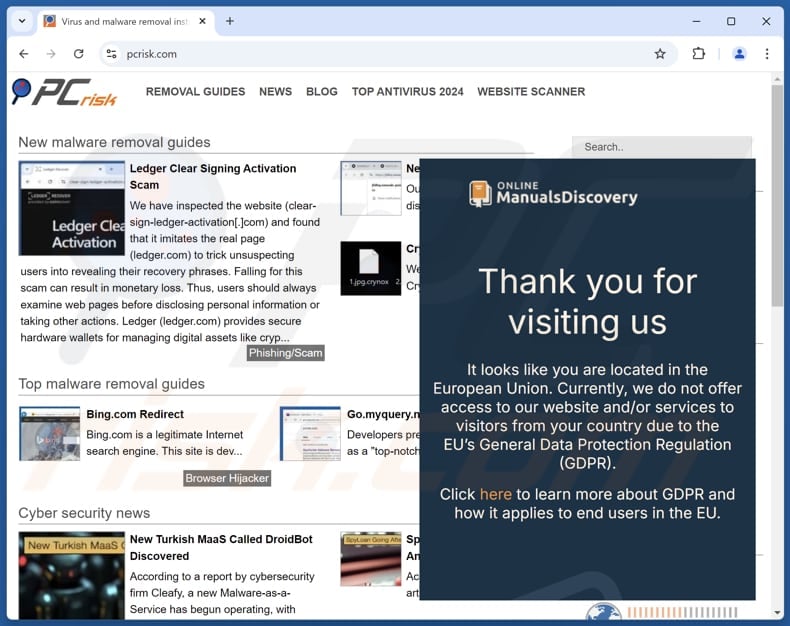Click the globe activity meter widget

pyautogui.click(x=662, y=612)
